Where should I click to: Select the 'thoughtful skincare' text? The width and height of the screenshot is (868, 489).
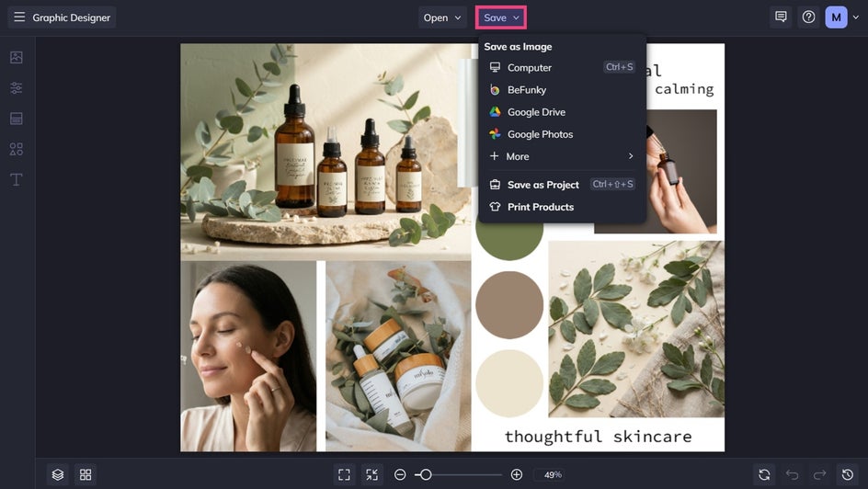click(598, 437)
